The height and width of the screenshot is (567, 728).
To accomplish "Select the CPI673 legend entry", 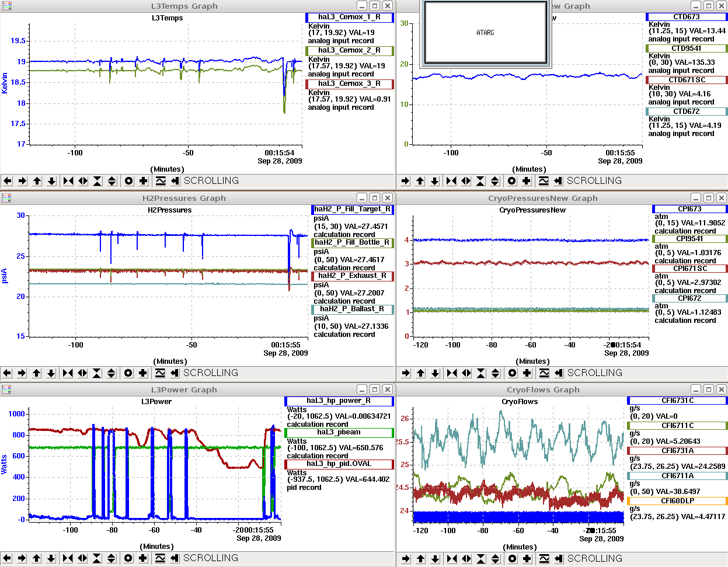I will (690, 209).
